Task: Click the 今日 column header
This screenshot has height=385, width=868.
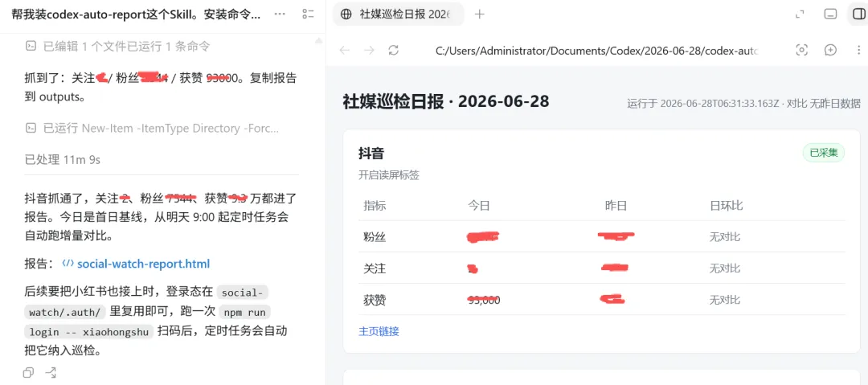Action: pos(479,206)
